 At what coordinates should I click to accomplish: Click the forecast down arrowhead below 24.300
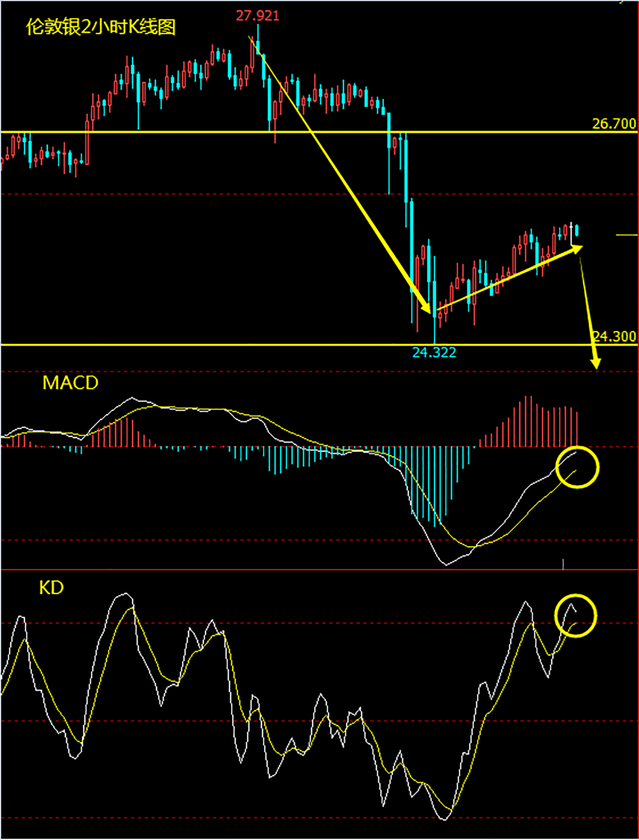coord(595,364)
